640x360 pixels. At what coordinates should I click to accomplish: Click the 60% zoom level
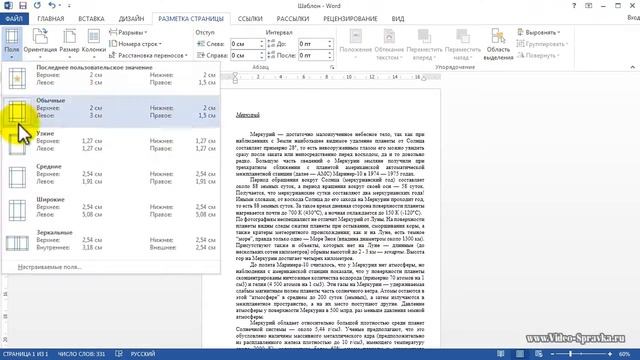tap(624, 354)
